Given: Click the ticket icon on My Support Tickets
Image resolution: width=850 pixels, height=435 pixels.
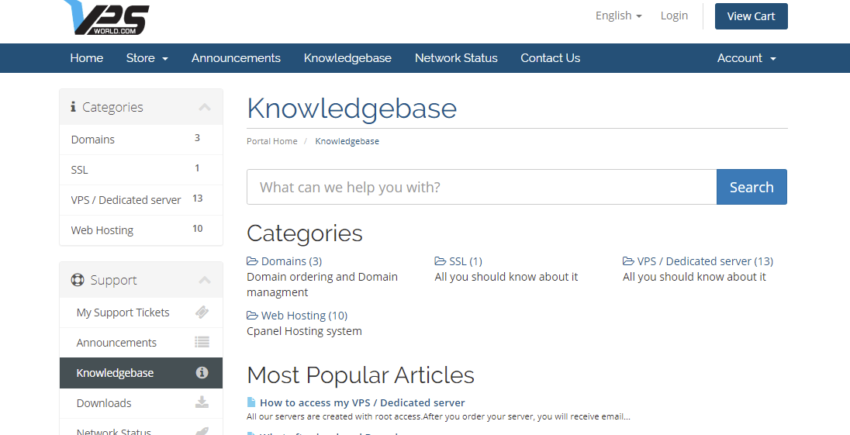Looking at the screenshot, I should (x=202, y=312).
